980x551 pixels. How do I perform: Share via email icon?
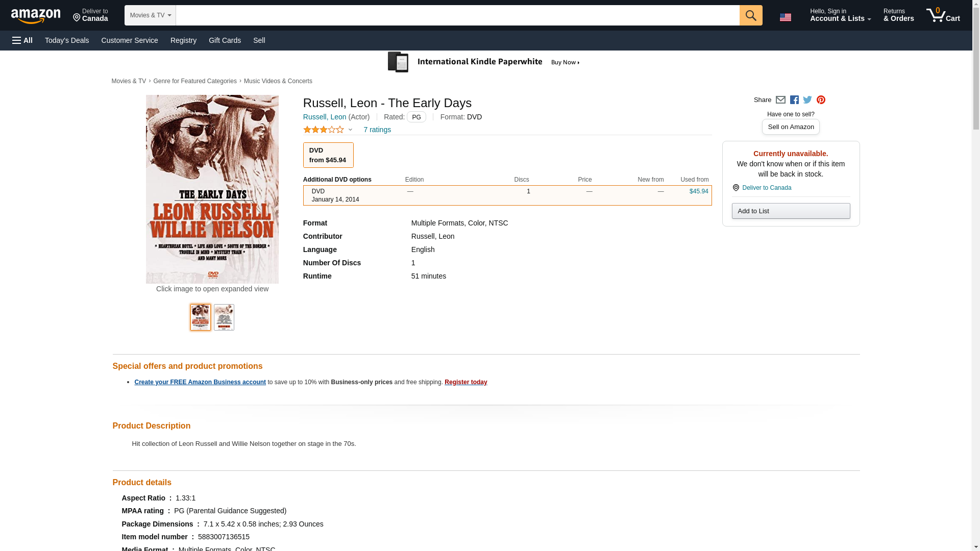tap(780, 100)
